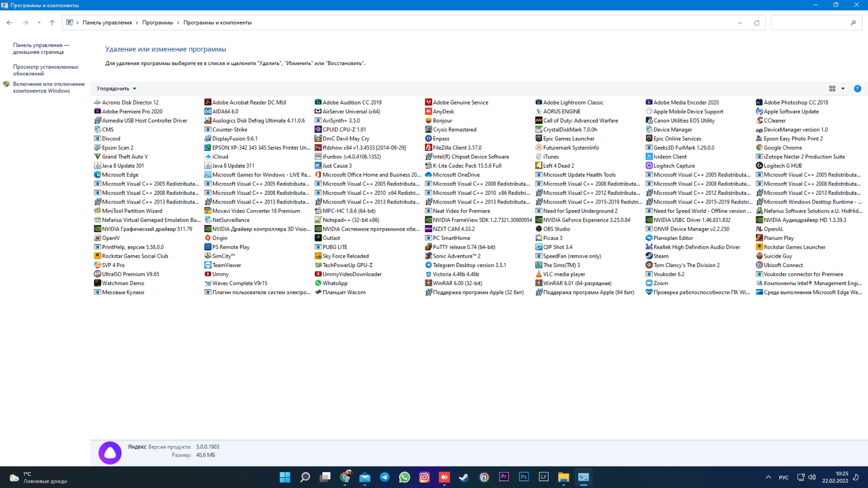
Task: Select Tom Clancy's The Division 2 entry
Action: [682, 265]
